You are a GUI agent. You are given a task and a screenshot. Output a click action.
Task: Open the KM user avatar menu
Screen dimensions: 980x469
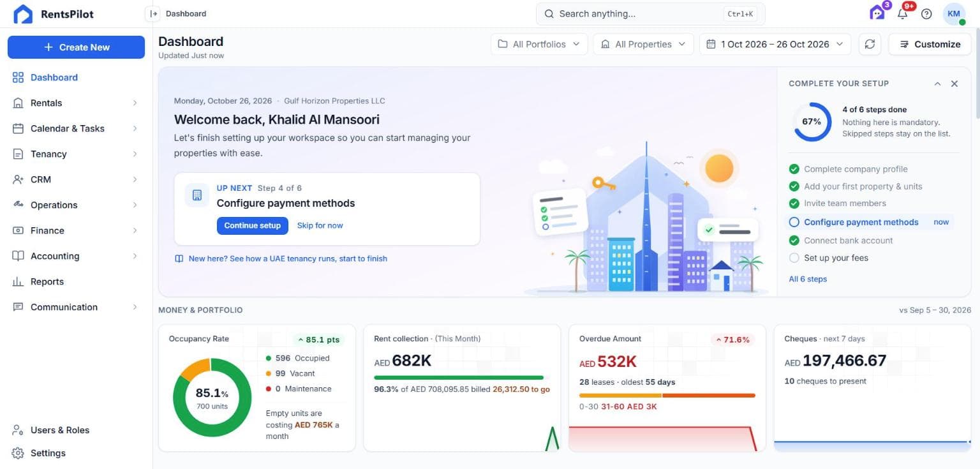coord(954,14)
